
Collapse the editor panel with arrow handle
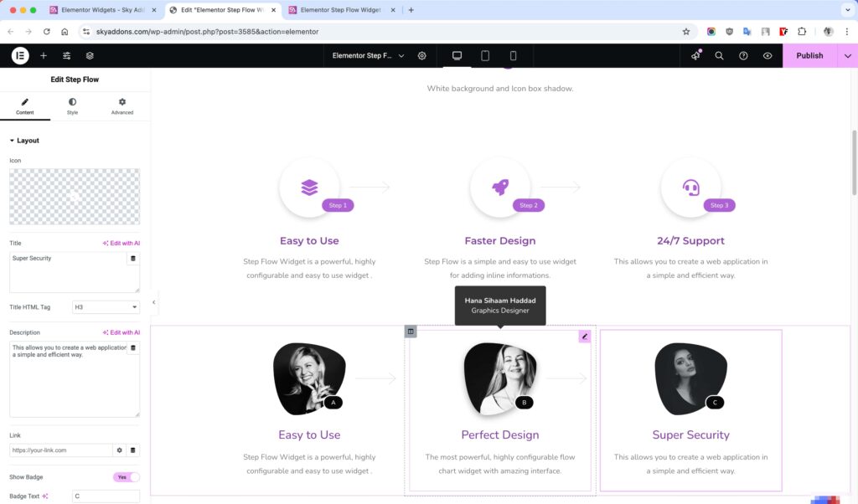point(154,302)
